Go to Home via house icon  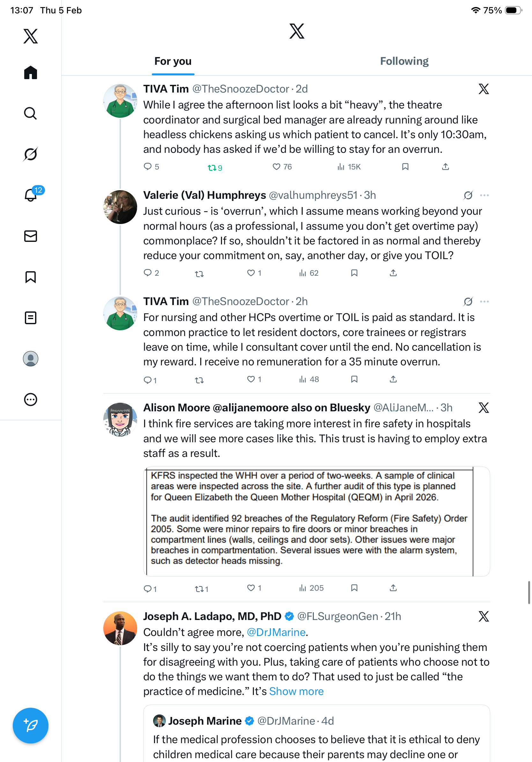pos(31,72)
